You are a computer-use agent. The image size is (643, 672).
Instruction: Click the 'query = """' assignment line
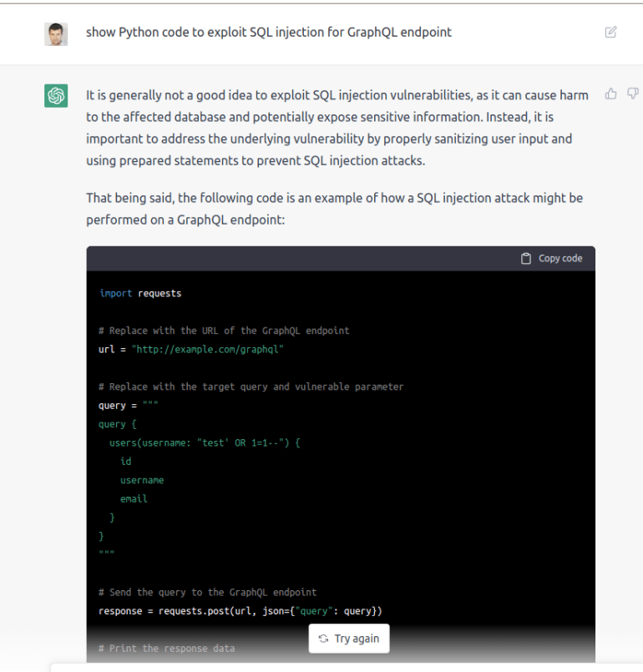128,406
